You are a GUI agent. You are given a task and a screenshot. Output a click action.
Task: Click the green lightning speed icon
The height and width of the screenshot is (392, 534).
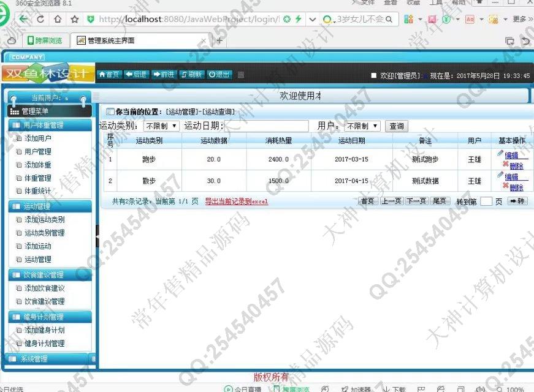299,19
